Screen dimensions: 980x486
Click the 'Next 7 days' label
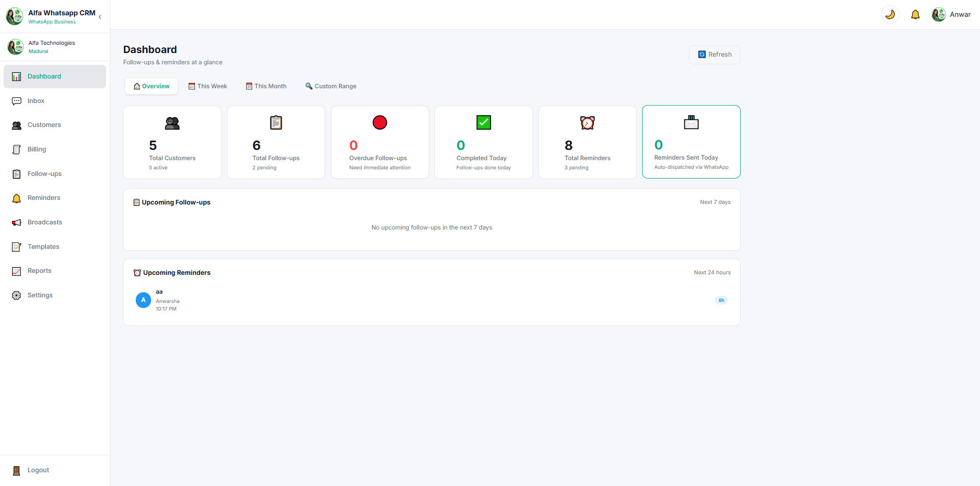(715, 202)
